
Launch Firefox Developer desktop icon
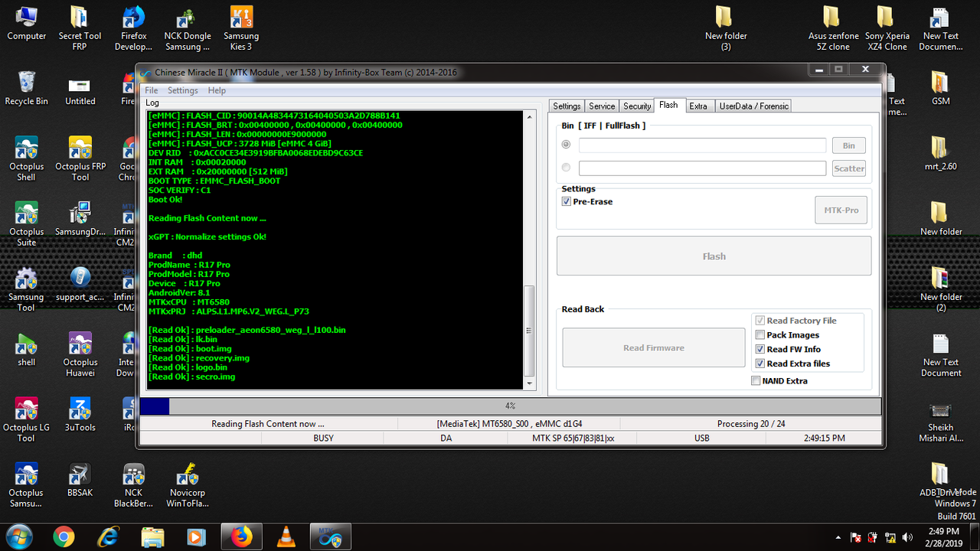(x=133, y=29)
